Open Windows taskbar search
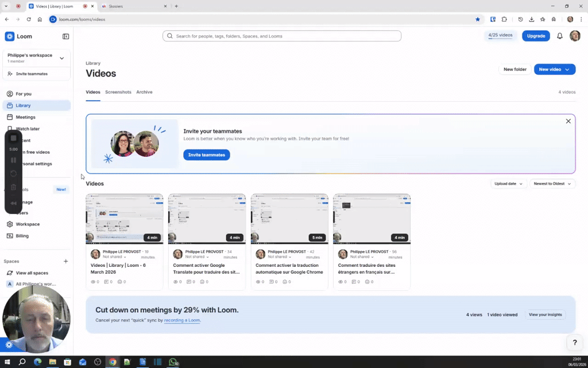The height and width of the screenshot is (368, 588). point(22,362)
